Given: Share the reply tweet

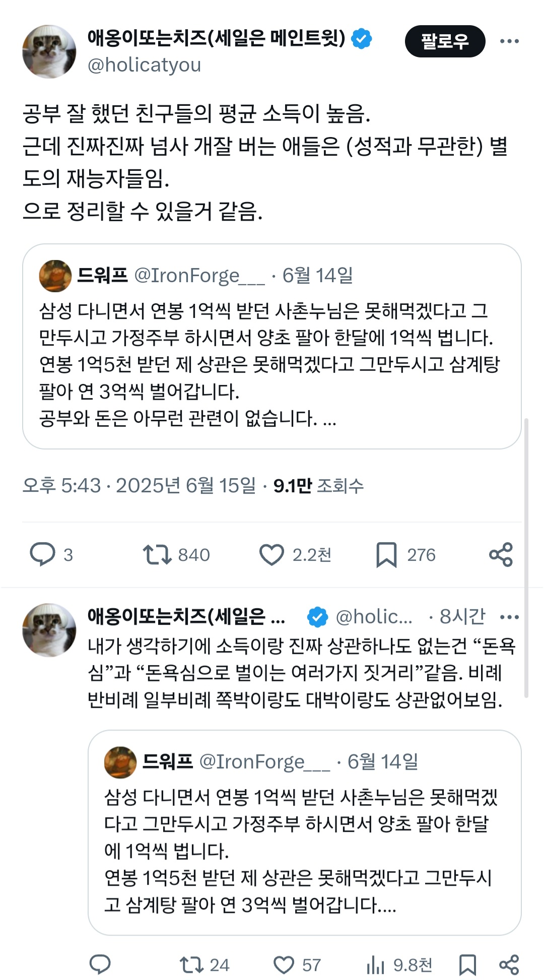Looking at the screenshot, I should pyautogui.click(x=509, y=965).
